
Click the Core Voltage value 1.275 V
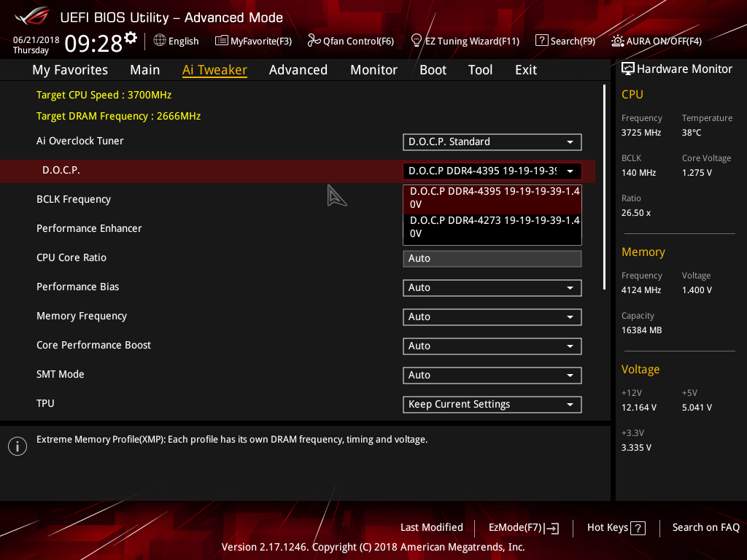coord(697,172)
